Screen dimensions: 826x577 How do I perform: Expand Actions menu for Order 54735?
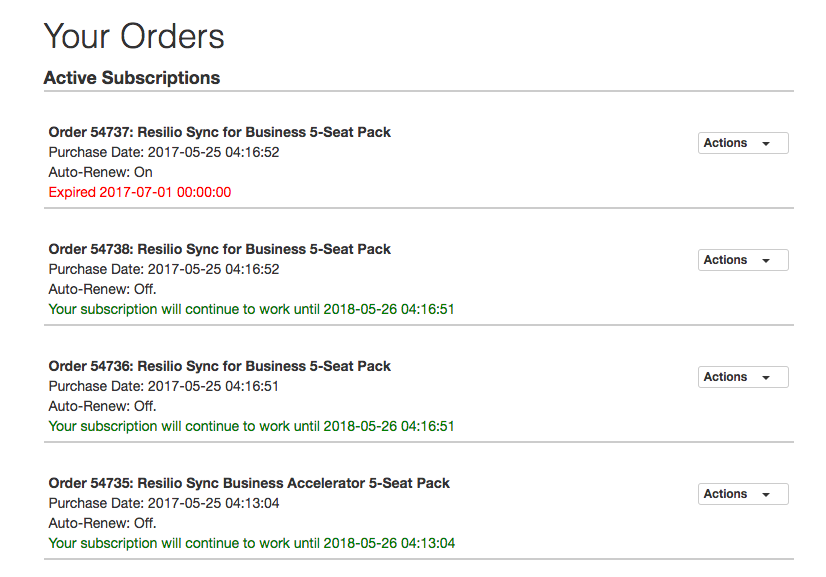click(742, 494)
